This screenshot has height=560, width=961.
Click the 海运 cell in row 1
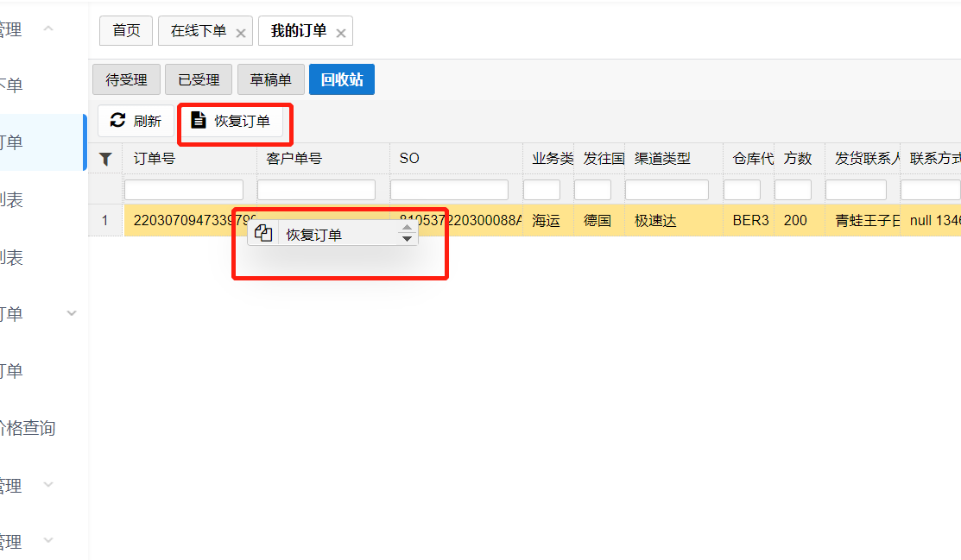548,221
